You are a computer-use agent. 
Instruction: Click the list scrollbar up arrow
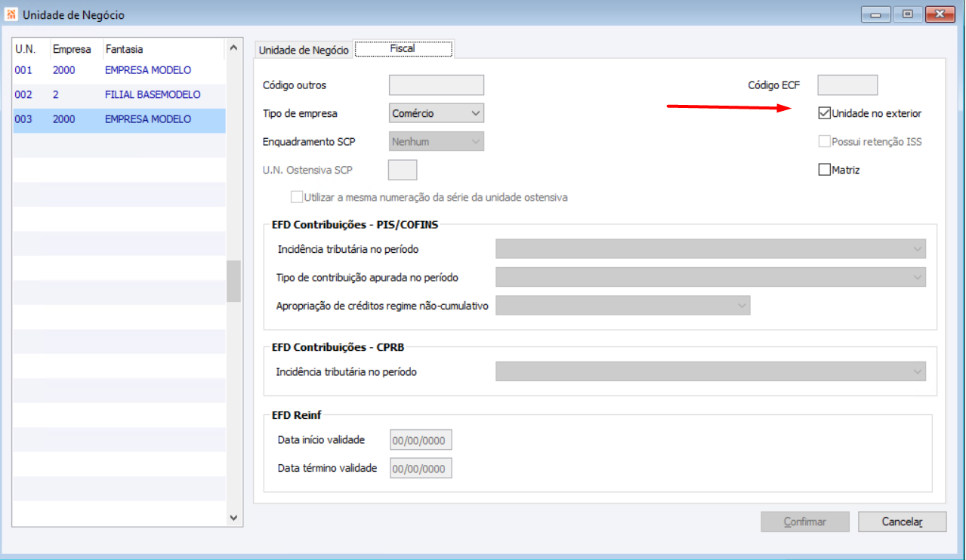(x=233, y=49)
